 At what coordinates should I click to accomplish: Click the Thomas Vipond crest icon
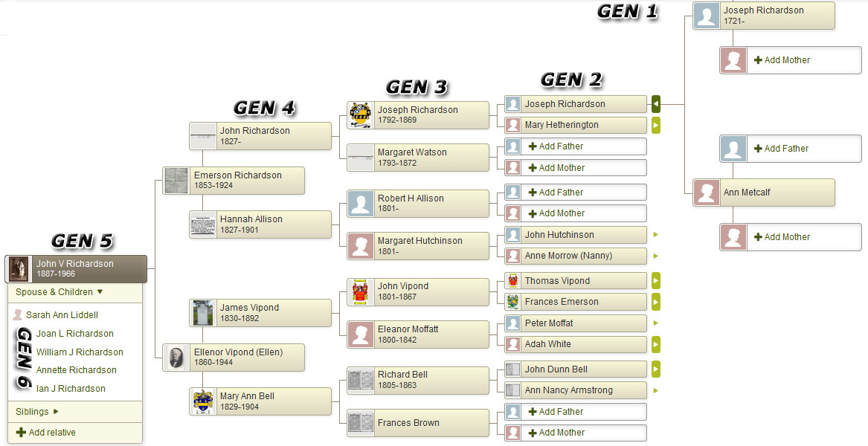[x=513, y=281]
